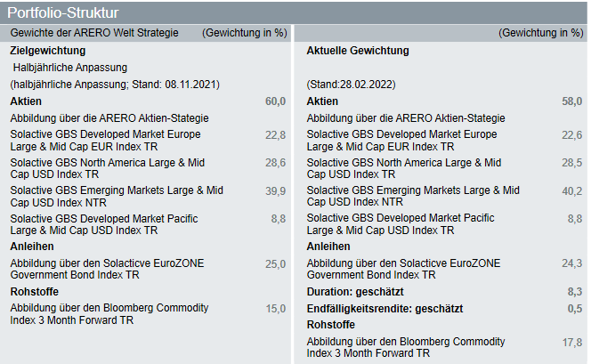Click the Zielgewichtung section label

coord(47,51)
